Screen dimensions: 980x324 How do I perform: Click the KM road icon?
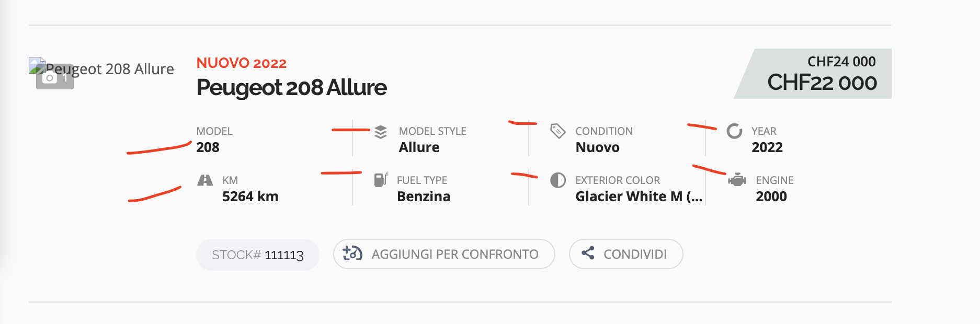[x=205, y=180]
